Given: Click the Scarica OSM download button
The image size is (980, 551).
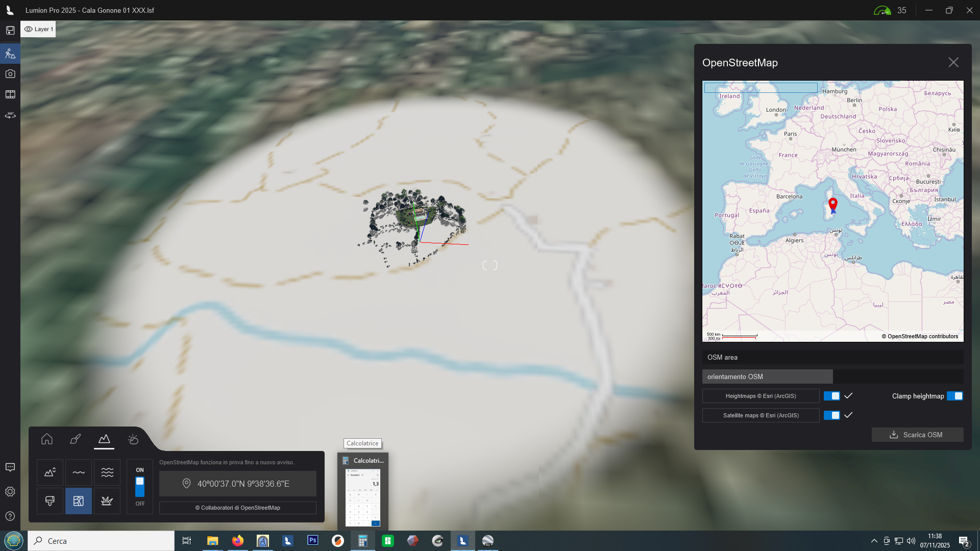Looking at the screenshot, I should coord(918,435).
